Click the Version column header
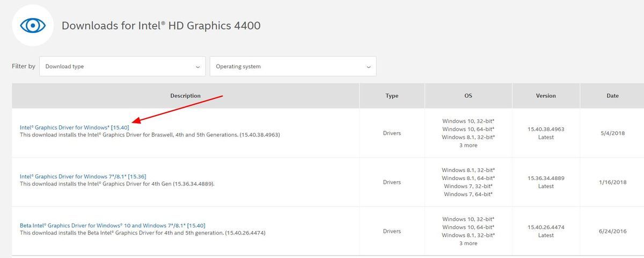The width and height of the screenshot is (644, 258). [546, 96]
